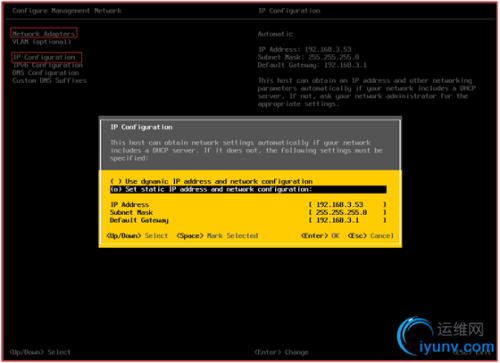Click Up/Down Select hint in dialog
500x363 pixels.
click(x=137, y=236)
